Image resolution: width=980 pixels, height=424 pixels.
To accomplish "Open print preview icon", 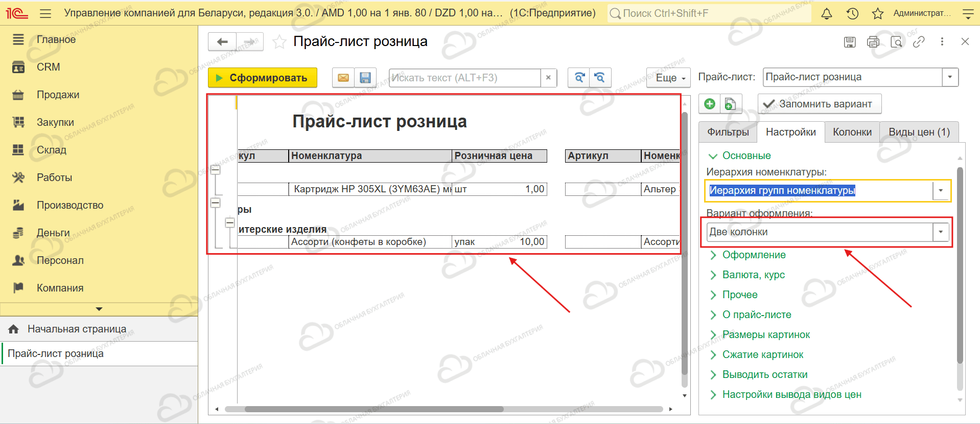I will (x=896, y=42).
